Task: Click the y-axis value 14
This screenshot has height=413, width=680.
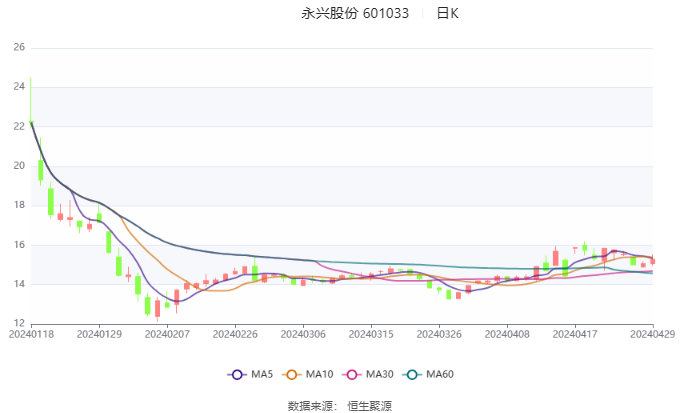Action: (x=19, y=284)
